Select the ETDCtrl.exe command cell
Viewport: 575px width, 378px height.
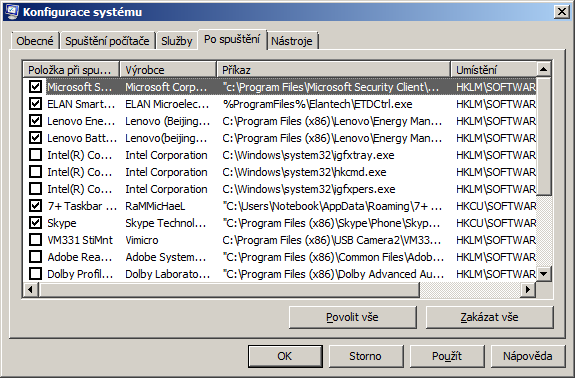click(x=317, y=104)
